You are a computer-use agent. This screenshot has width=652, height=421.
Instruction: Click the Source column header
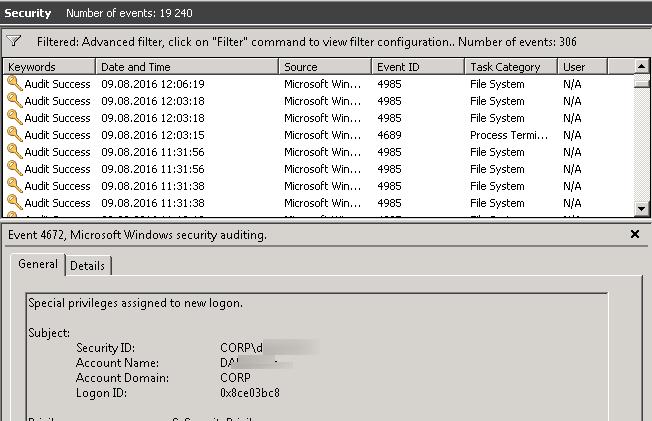coord(324,67)
